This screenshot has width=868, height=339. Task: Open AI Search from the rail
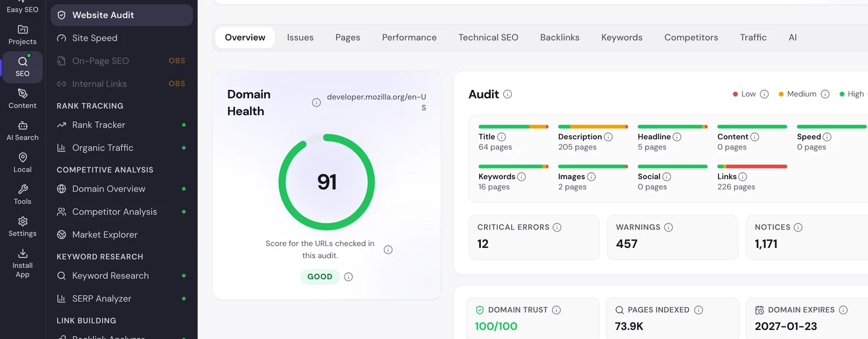point(22,131)
